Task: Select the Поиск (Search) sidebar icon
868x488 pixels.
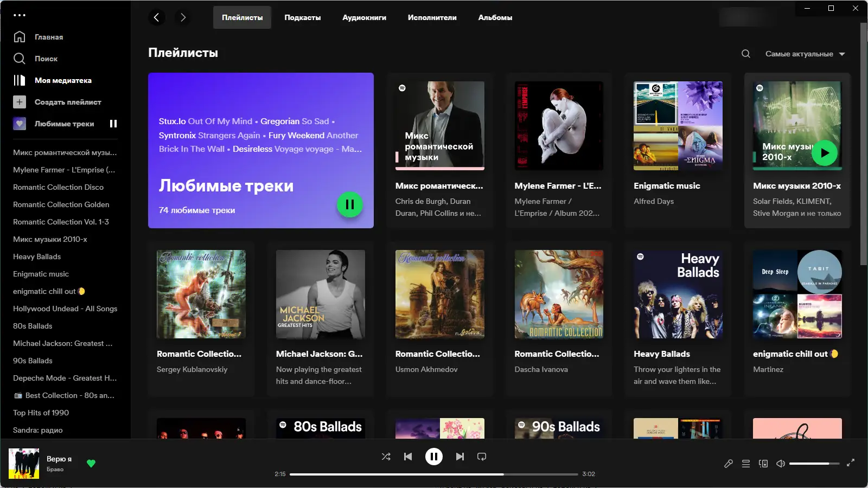Action: tap(20, 59)
